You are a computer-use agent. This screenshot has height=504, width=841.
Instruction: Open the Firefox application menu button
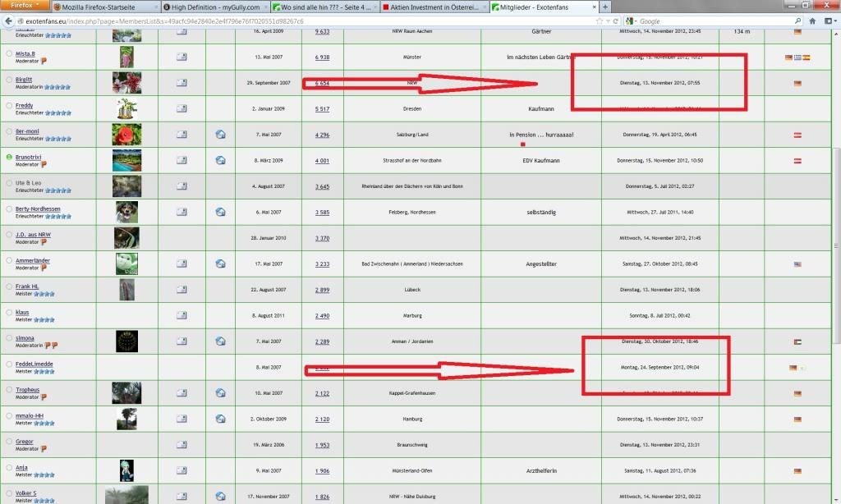pos(23,6)
